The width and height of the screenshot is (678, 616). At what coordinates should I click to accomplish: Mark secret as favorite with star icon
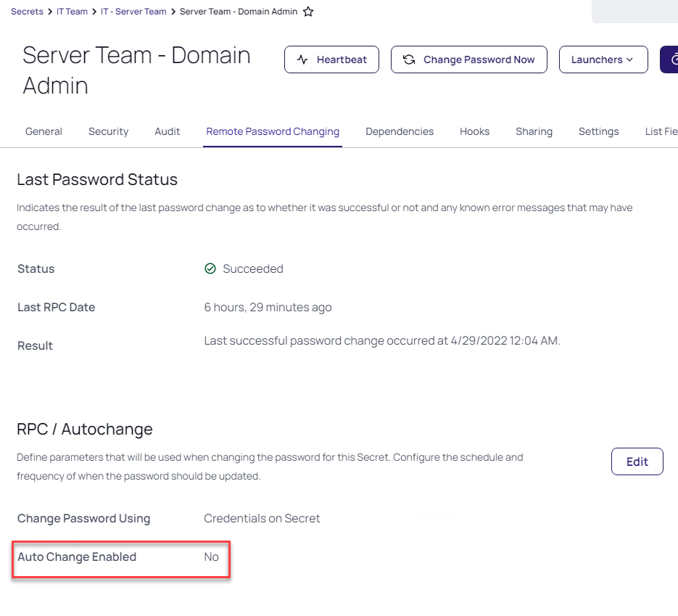click(308, 12)
